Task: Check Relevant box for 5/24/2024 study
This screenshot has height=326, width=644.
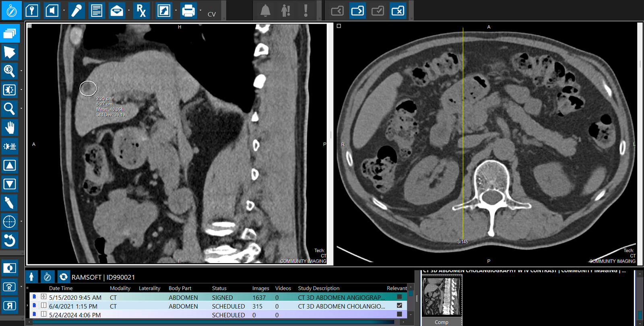Action: (x=399, y=314)
